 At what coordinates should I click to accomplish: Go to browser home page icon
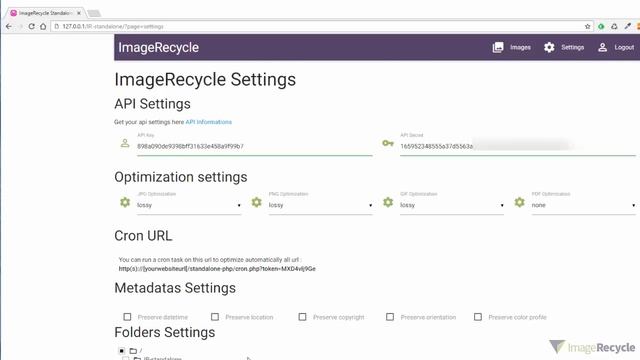pyautogui.click(x=43, y=26)
